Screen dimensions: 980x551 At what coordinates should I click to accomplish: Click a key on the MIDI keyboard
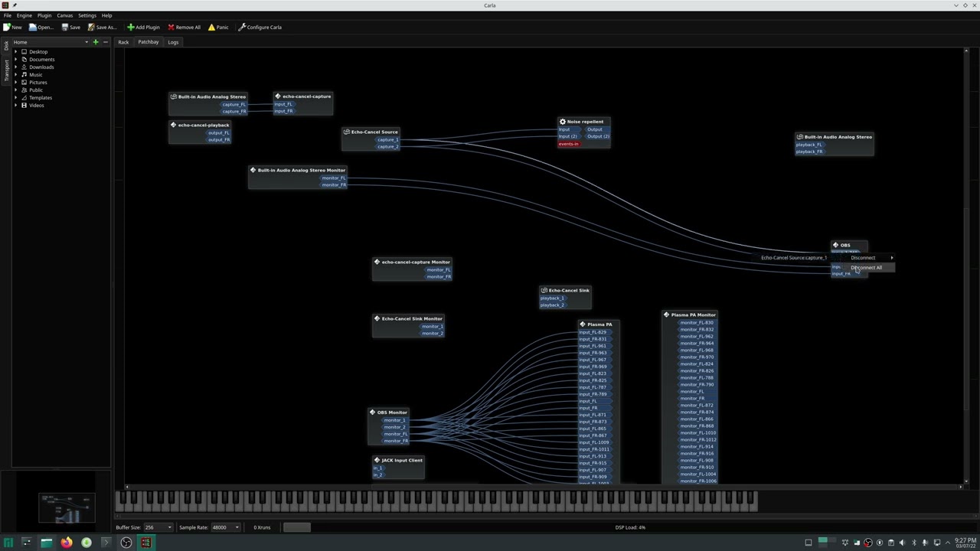tap(436, 501)
